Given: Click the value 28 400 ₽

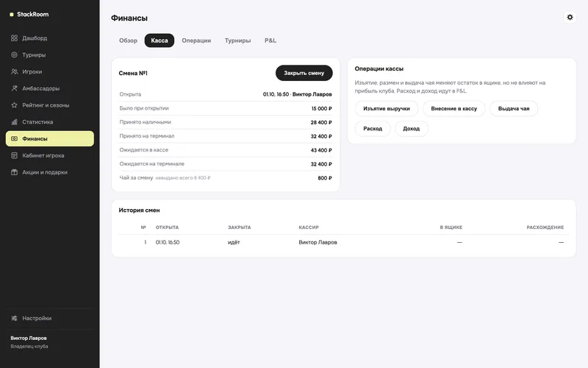Looking at the screenshot, I should point(321,122).
